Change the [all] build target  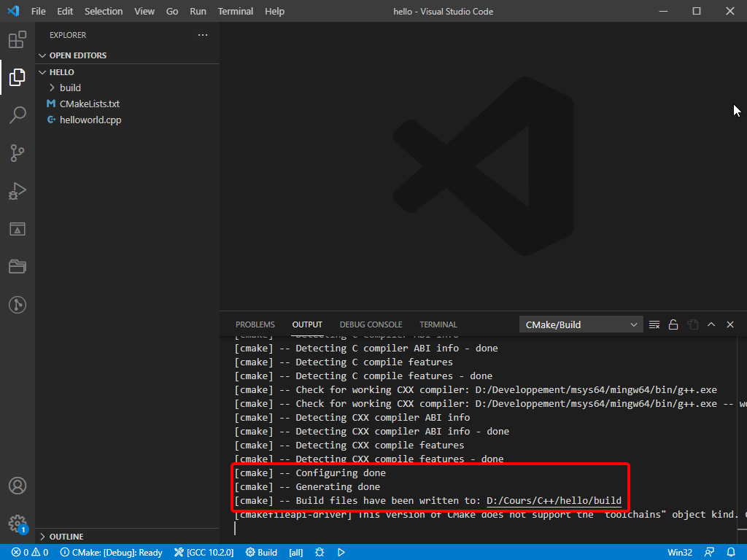pos(296,553)
